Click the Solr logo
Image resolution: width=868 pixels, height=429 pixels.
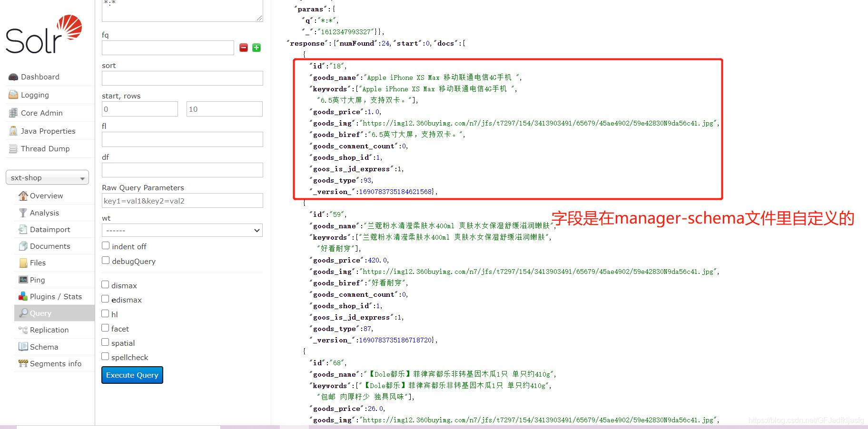coord(44,34)
